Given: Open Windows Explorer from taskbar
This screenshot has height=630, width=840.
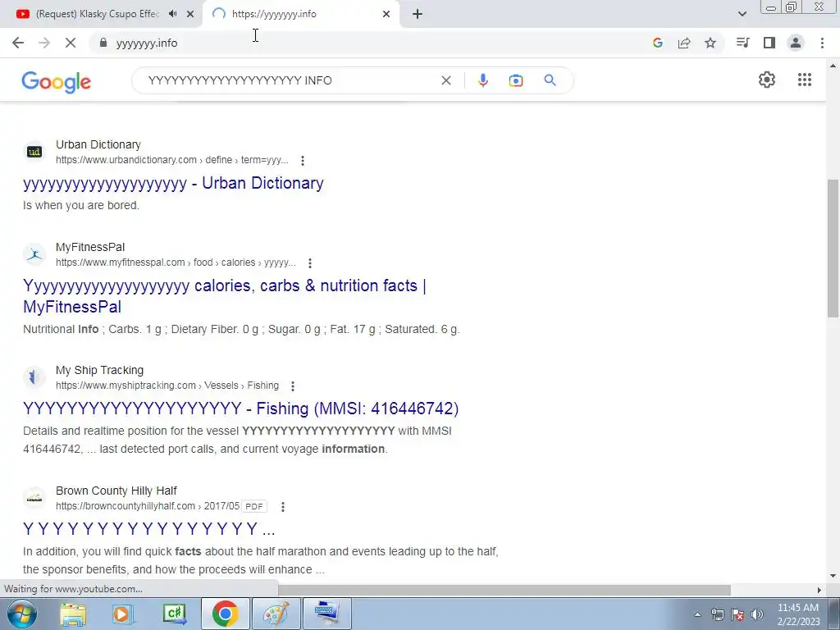Looking at the screenshot, I should [73, 614].
